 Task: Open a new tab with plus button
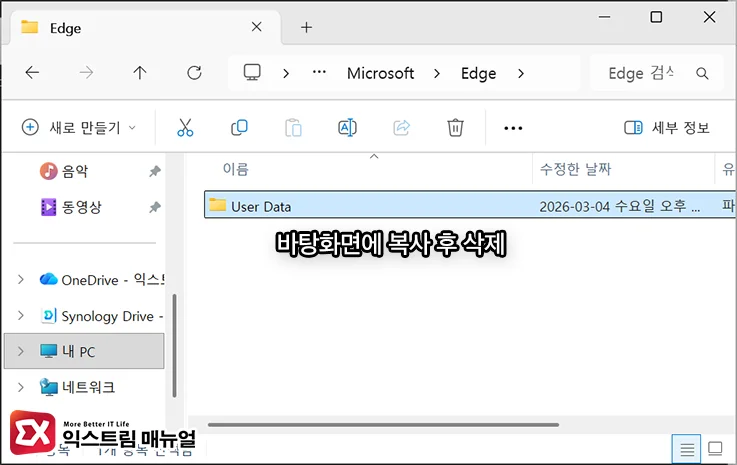[306, 27]
